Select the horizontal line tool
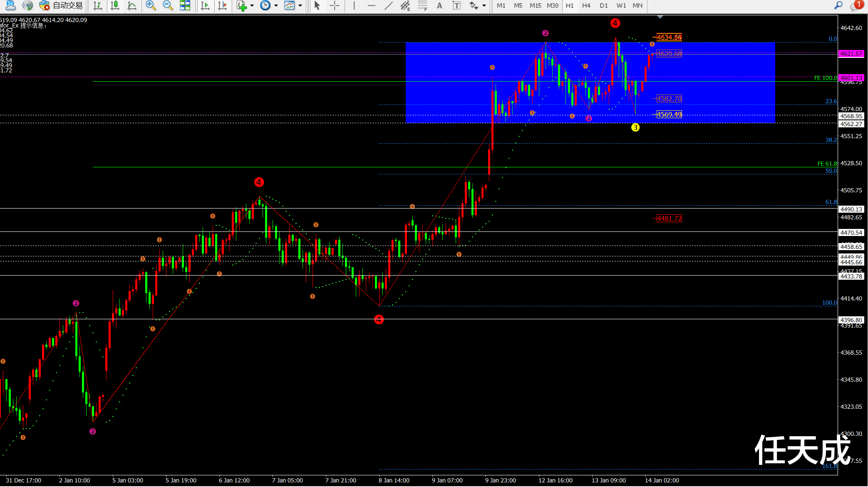 click(x=371, y=5)
